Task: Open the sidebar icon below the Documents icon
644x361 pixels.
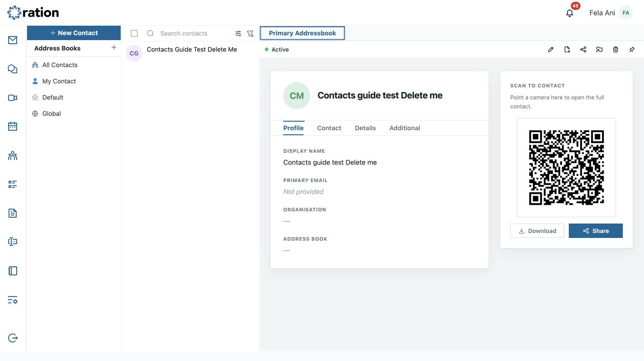Action: [x=13, y=242]
